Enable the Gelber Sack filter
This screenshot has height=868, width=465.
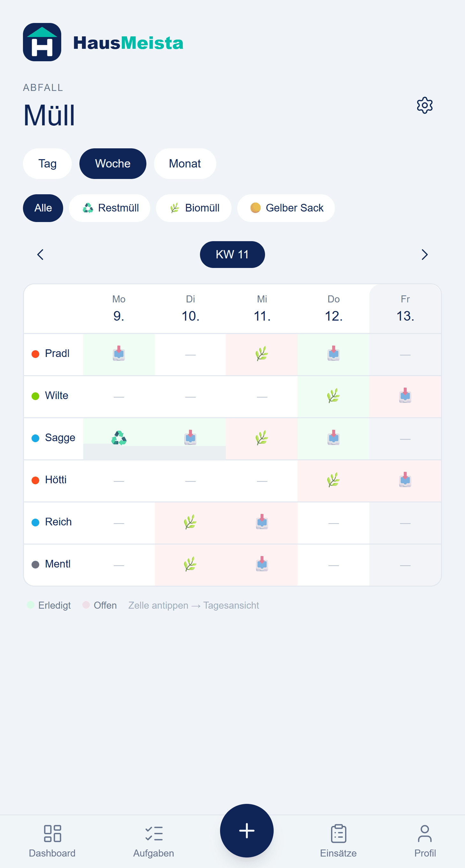click(286, 208)
